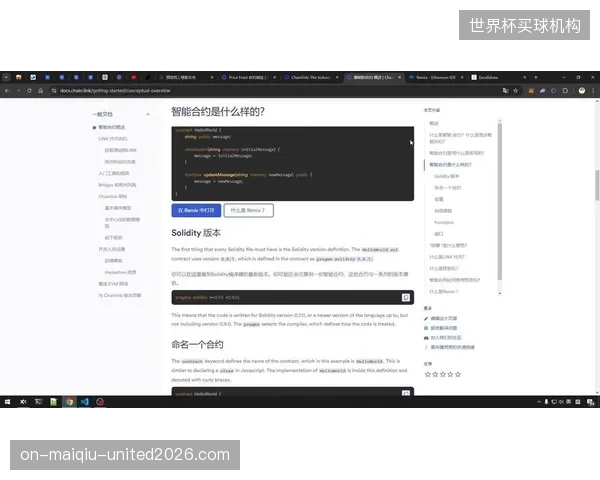The height and width of the screenshot is (480, 600).
Task: Click the third feedback star
Action: click(x=443, y=374)
